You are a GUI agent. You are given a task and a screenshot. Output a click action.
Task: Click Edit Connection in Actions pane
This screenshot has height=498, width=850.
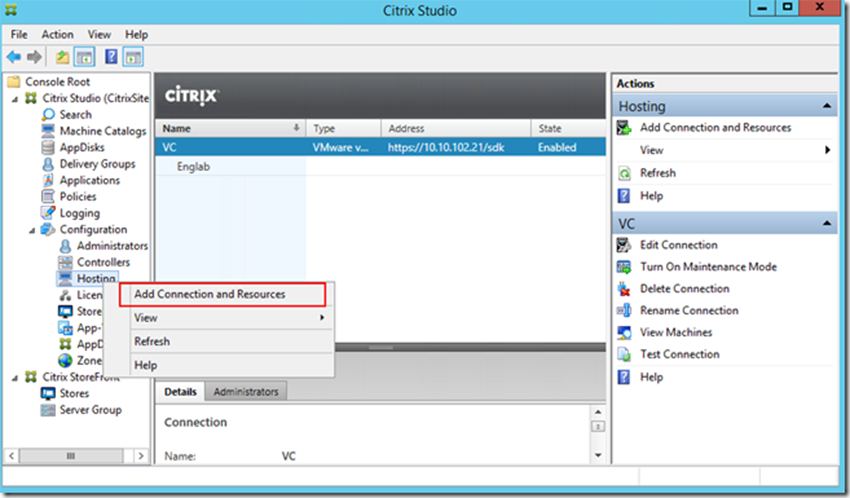[678, 245]
